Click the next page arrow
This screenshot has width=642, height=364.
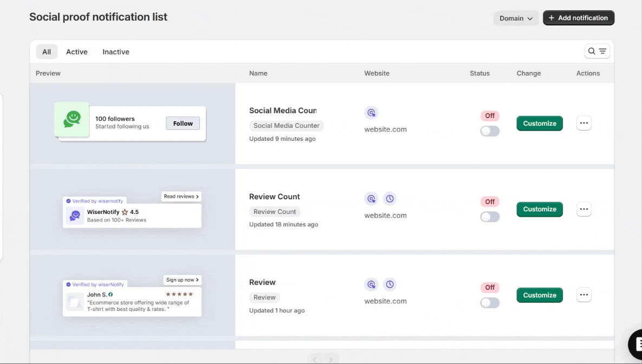330,359
